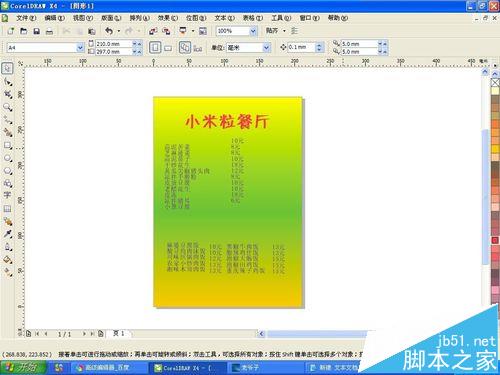Viewport: 500px width, 375px height.
Task: Select the Table tool
Action: pyautogui.click(x=7, y=209)
